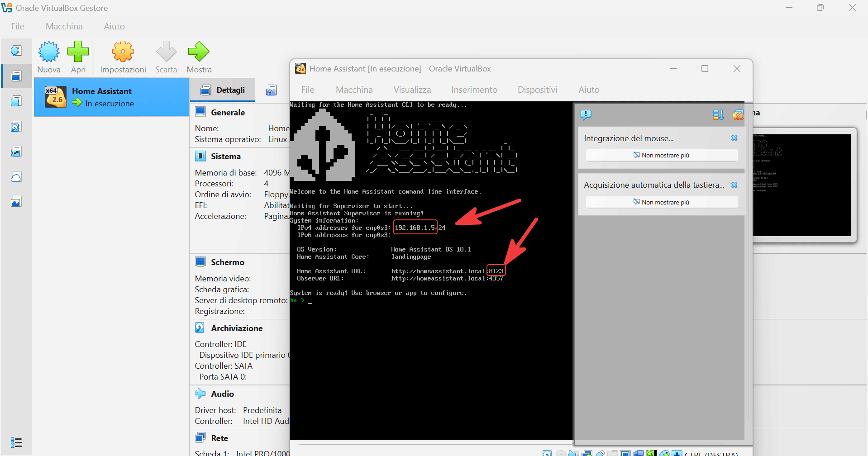Click the Server di desktop remoto label
The width and height of the screenshot is (868, 456).
point(241,300)
